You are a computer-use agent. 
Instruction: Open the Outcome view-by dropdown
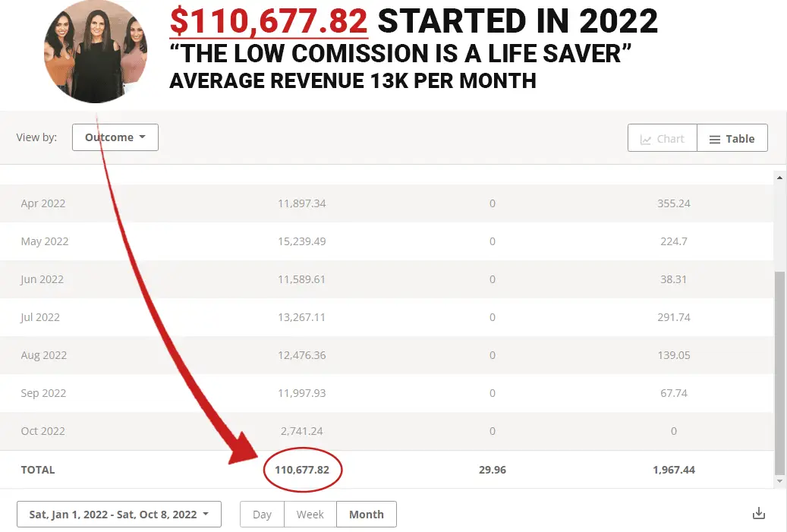(x=115, y=137)
